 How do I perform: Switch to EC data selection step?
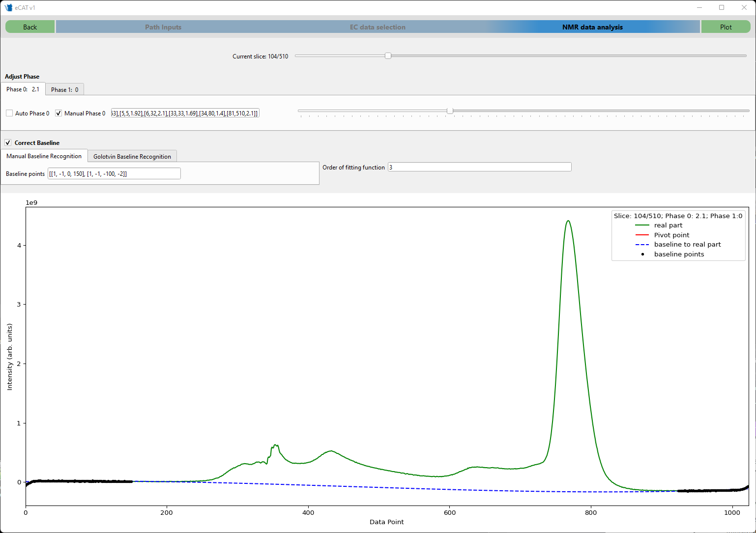tap(378, 27)
